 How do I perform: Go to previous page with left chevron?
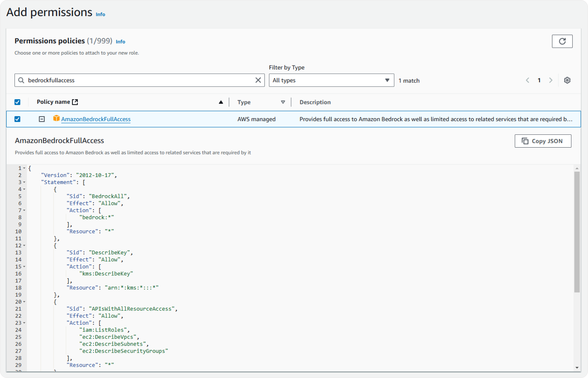(x=527, y=80)
